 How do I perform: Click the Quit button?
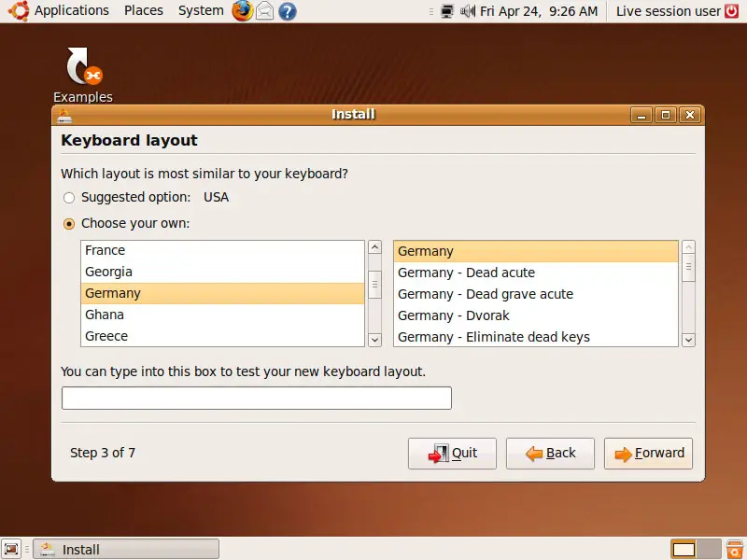452,454
